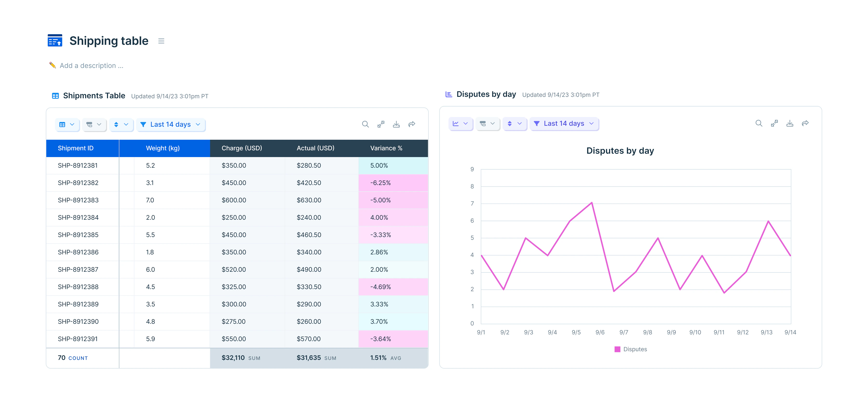868x410 pixels.
Task: Open the line chart type dropdown
Action: click(x=460, y=124)
